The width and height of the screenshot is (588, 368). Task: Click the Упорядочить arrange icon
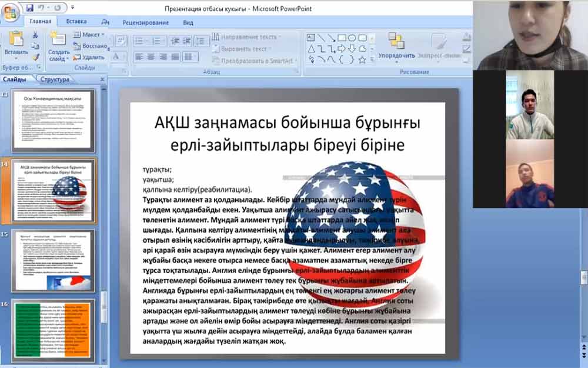tap(396, 42)
